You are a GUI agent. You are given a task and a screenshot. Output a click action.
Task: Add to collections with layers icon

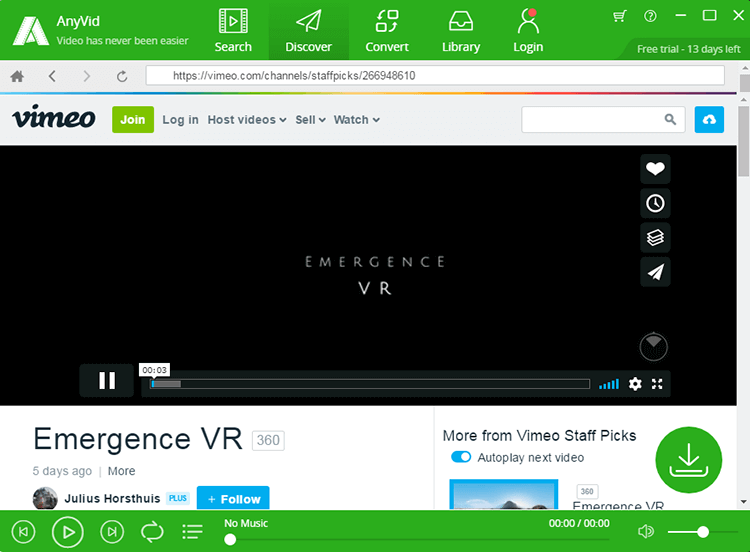click(655, 238)
